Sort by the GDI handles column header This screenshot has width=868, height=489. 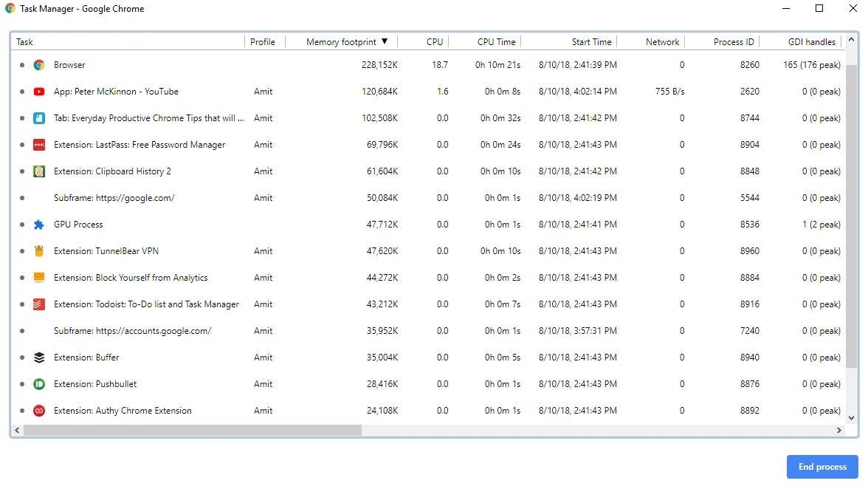(x=812, y=42)
